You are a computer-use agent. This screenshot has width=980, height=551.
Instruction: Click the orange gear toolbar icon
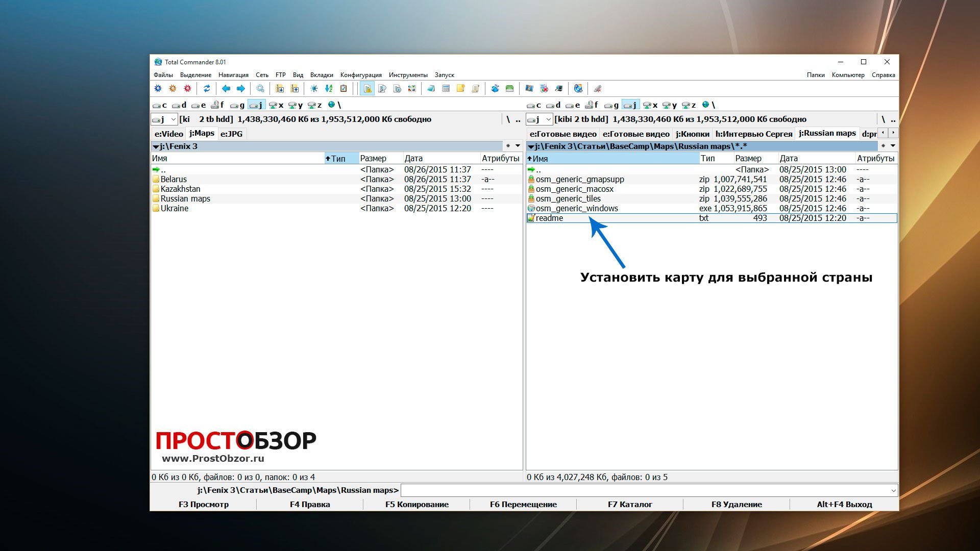coord(173,88)
